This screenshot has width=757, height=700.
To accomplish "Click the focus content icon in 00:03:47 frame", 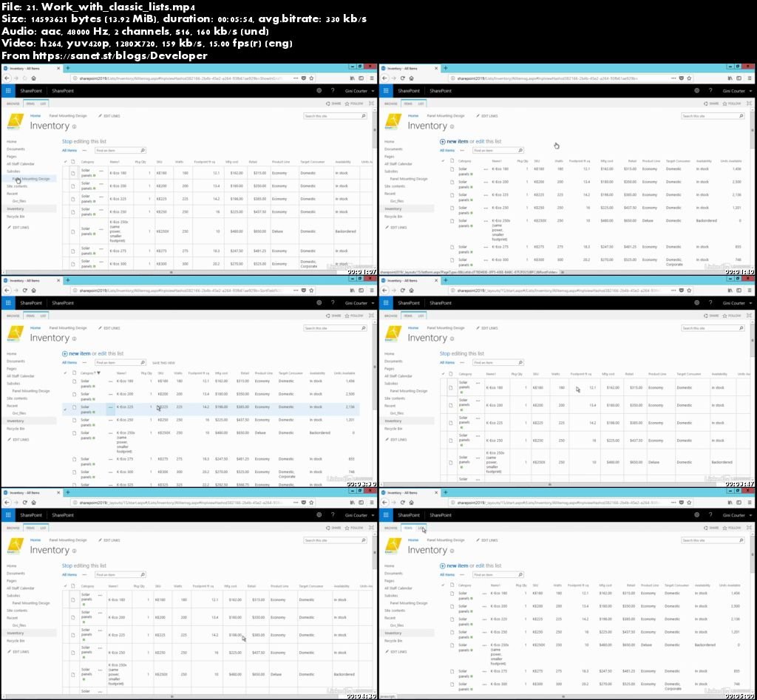I will (749, 315).
